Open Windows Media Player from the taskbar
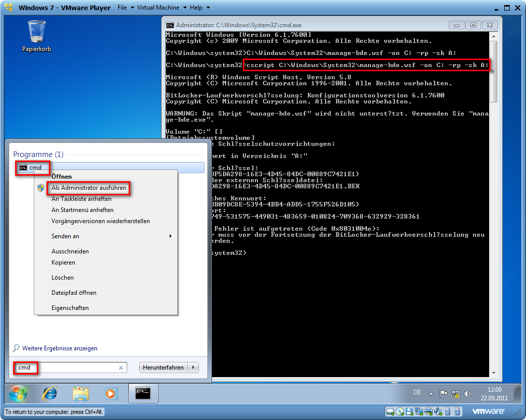Screen dimensions: 526x420 pyautogui.click(x=111, y=393)
